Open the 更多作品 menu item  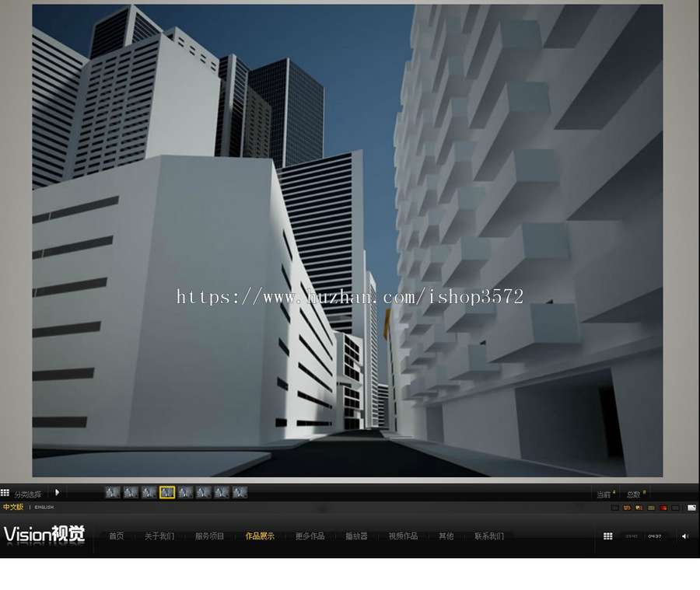310,536
